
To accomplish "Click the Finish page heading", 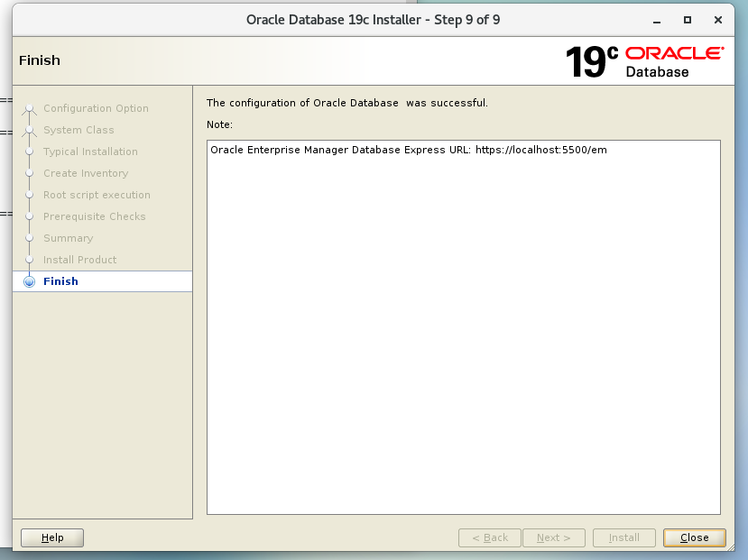I will click(40, 60).
